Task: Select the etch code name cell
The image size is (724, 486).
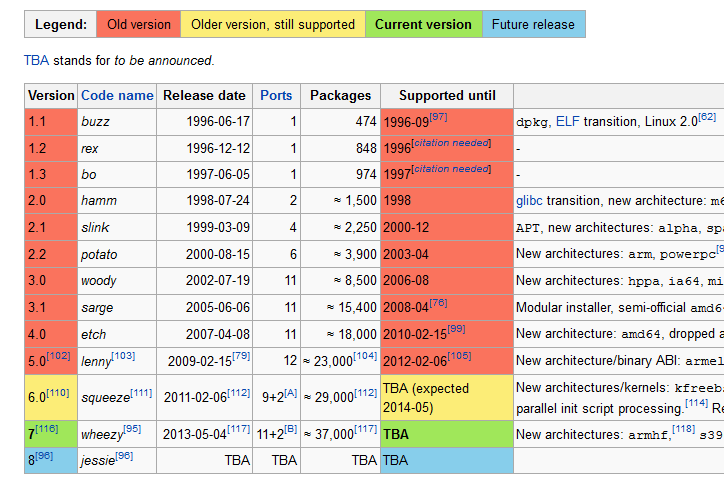Action: (x=117, y=334)
